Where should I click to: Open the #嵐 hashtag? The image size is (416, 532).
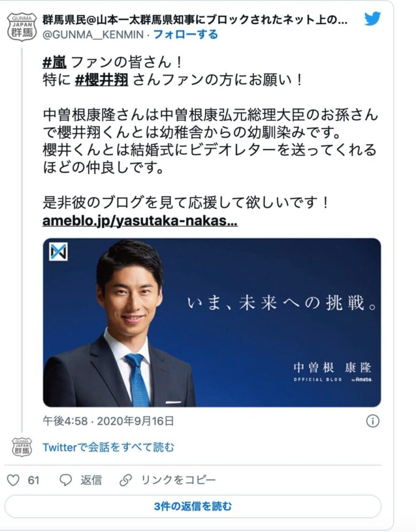(x=54, y=62)
